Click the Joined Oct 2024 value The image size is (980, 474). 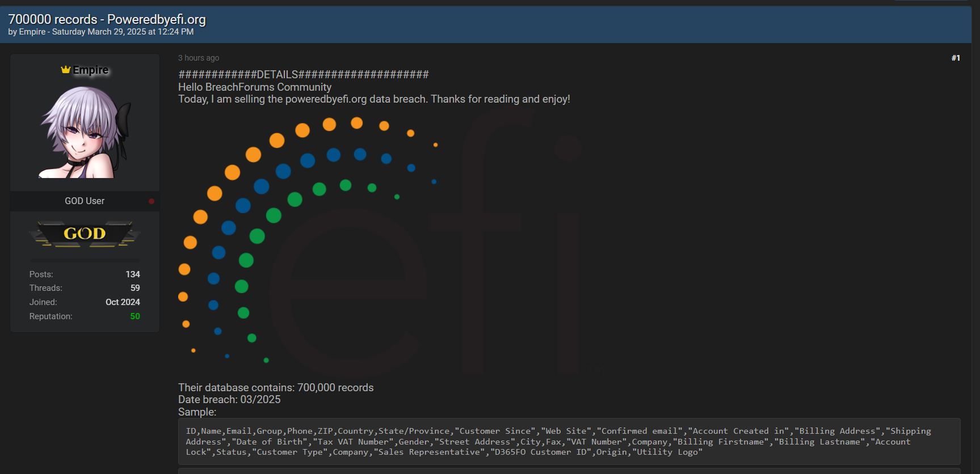click(123, 302)
